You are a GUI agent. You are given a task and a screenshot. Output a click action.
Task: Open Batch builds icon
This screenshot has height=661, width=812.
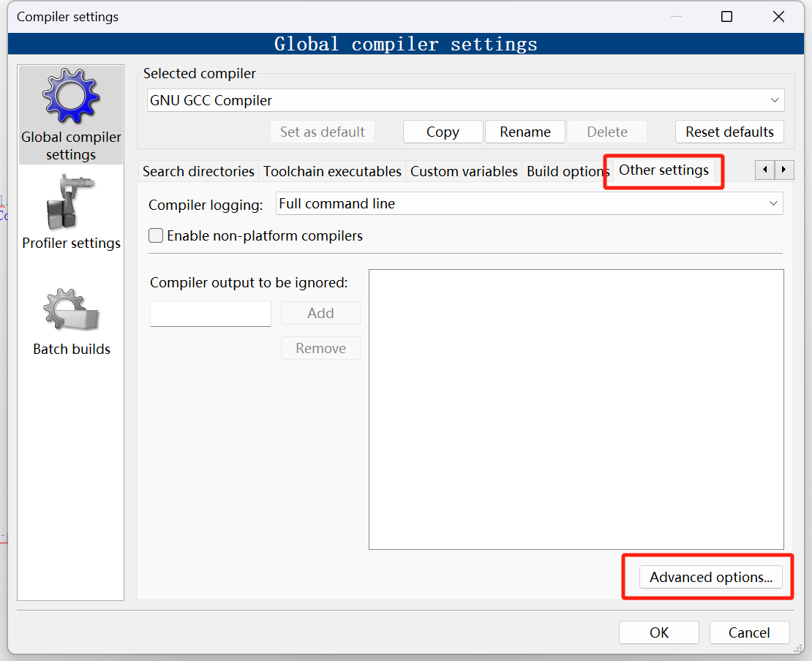71,310
